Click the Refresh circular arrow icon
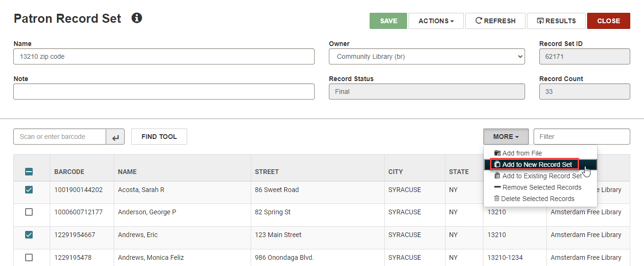Image resolution: width=644 pixels, height=266 pixels. (x=479, y=21)
